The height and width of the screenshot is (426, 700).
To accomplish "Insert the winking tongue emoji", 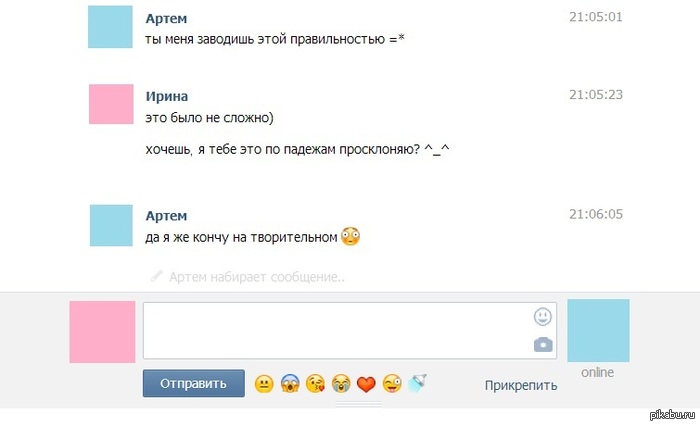I will click(x=393, y=384).
